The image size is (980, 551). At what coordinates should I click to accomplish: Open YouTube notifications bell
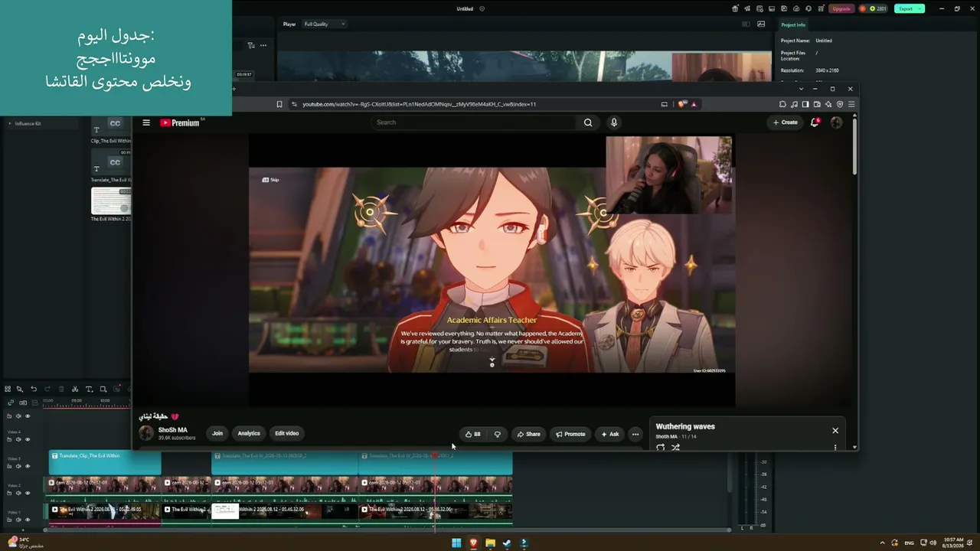pyautogui.click(x=815, y=122)
